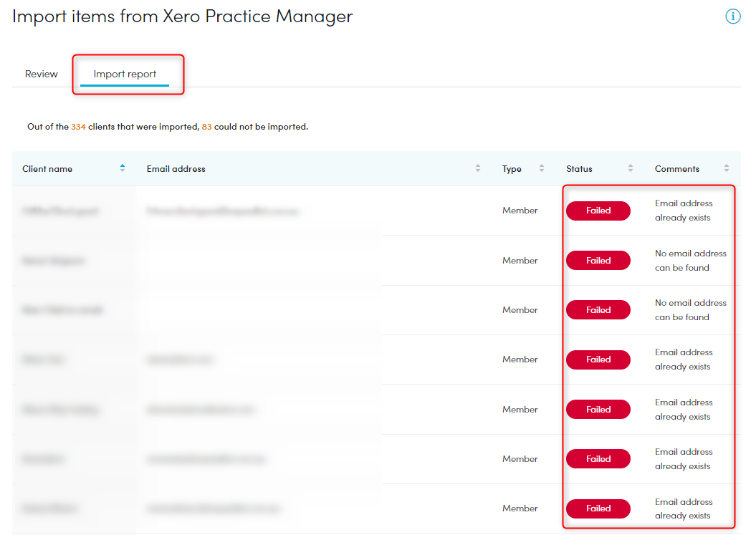Sort table by Client name arrows
This screenshot has width=756, height=535.
pyautogui.click(x=123, y=168)
